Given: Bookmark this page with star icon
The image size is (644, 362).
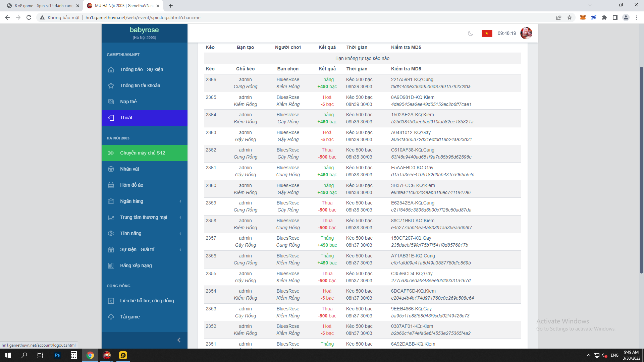Looking at the screenshot, I should [570, 17].
